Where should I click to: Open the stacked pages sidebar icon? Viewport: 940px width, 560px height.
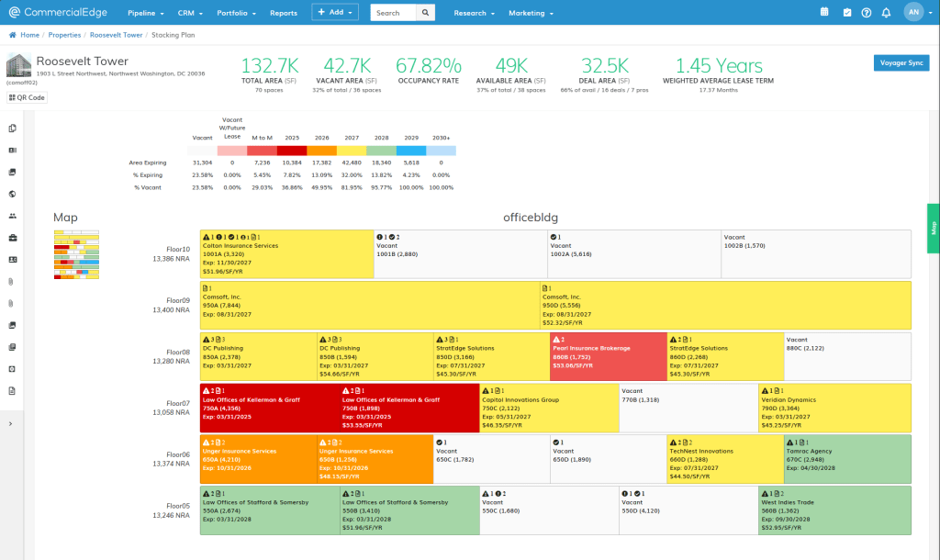pos(12,347)
